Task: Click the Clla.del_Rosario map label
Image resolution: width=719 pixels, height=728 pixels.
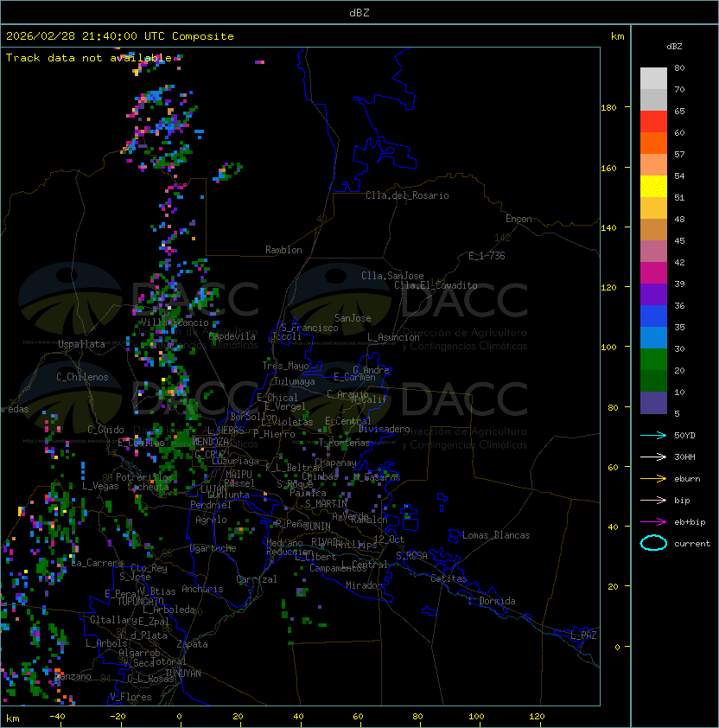Action: (x=407, y=195)
